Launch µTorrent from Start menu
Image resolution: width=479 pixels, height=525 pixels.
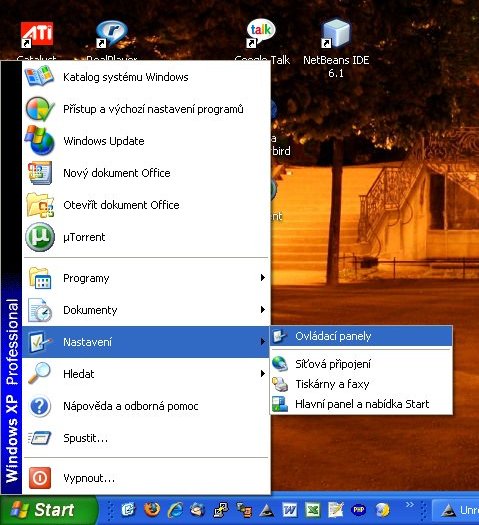pyautogui.click(x=146, y=237)
